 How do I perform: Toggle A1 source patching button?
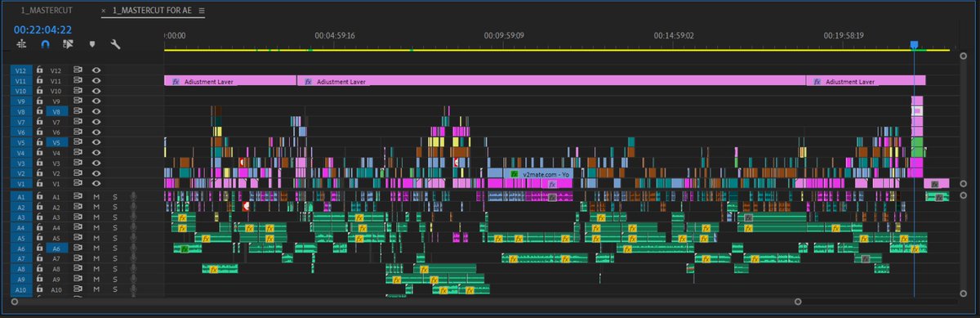pos(21,197)
